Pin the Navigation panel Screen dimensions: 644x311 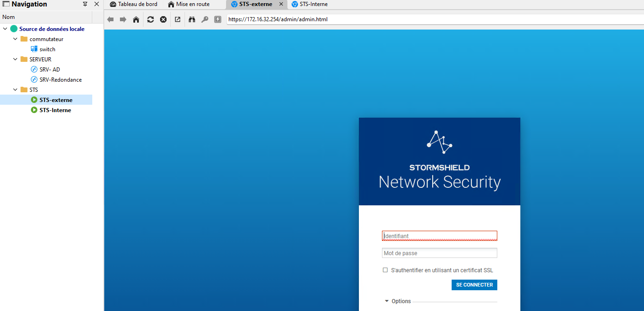click(x=85, y=4)
